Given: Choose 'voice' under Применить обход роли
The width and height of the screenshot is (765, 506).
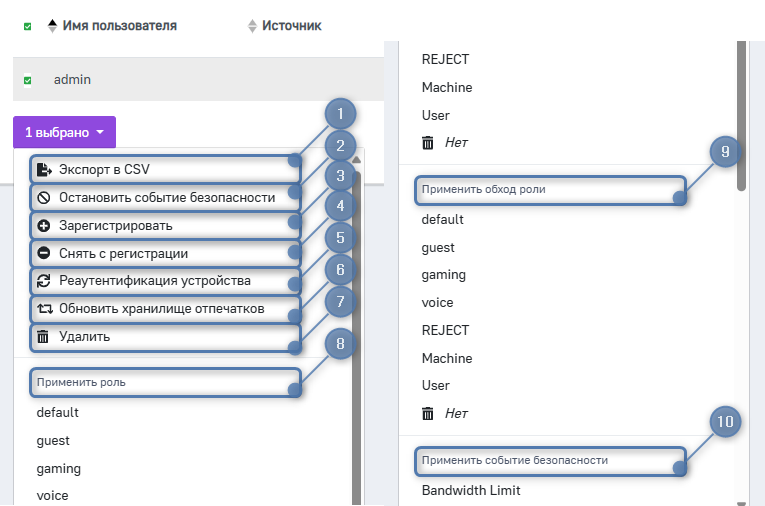Looking at the screenshot, I should [x=437, y=302].
